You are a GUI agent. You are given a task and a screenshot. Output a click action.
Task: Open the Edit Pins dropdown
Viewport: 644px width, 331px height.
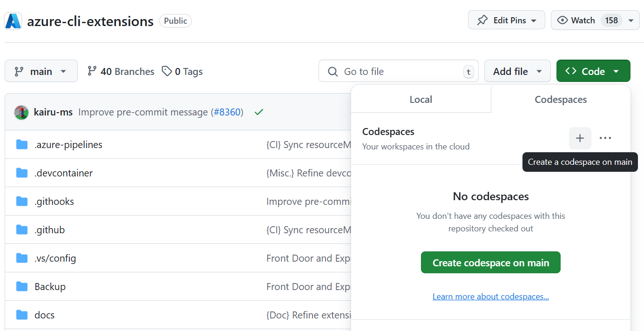[x=506, y=20]
